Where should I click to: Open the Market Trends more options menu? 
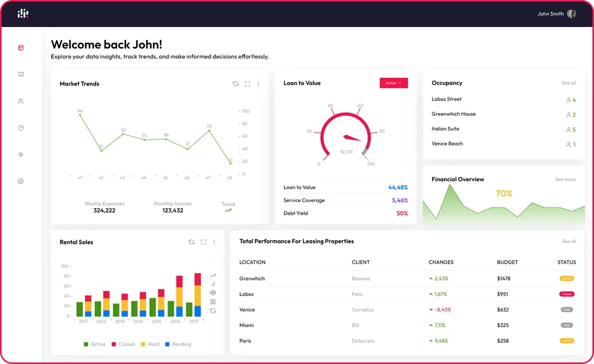[258, 84]
